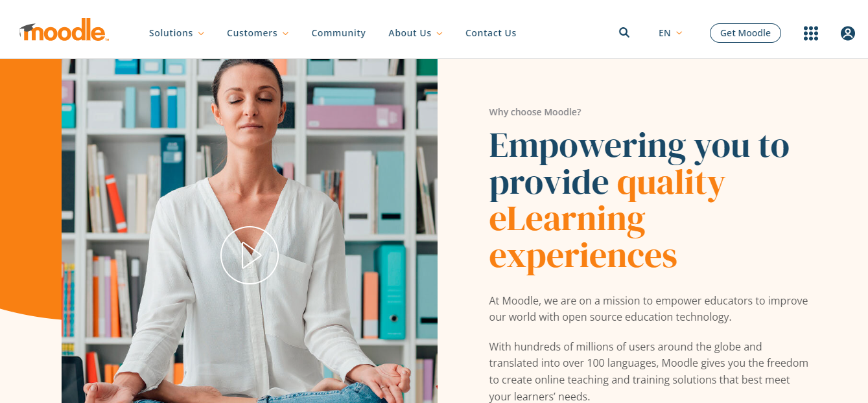This screenshot has width=868, height=403.
Task: Click the Moodle logo
Action: point(64,32)
